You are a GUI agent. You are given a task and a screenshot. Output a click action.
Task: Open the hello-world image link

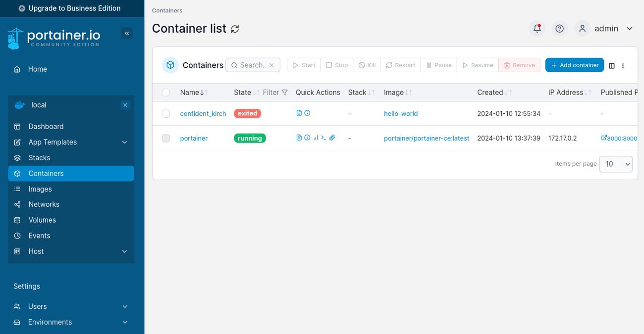point(400,113)
